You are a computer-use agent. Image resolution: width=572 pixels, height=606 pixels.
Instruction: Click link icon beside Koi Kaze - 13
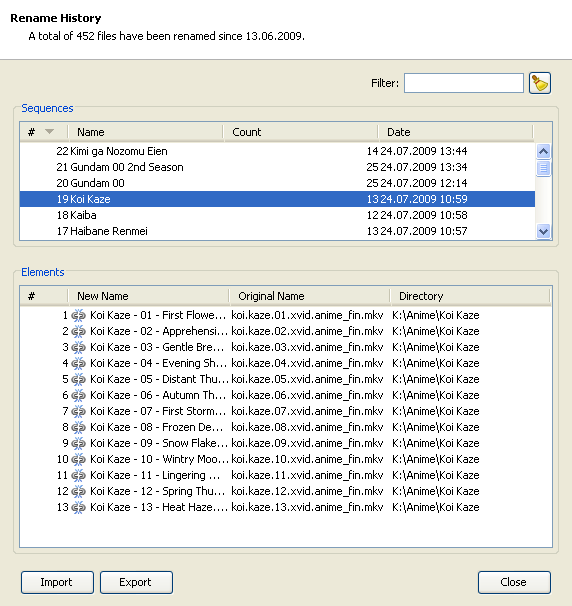pyautogui.click(x=78, y=507)
